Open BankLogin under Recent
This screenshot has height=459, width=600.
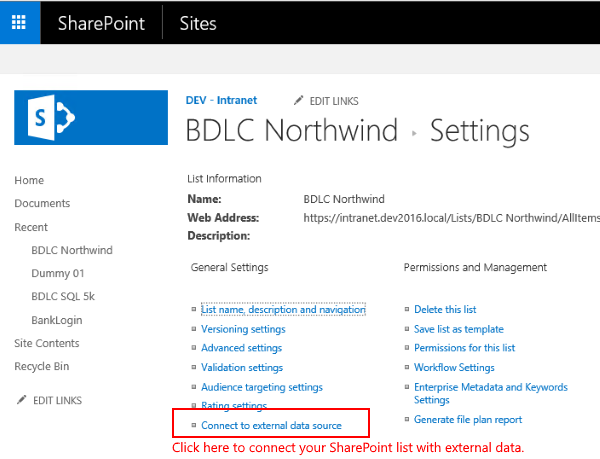tap(56, 320)
